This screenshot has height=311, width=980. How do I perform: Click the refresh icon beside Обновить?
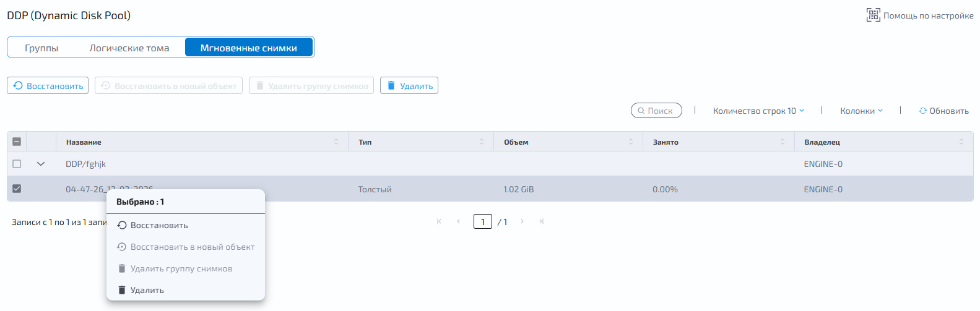tap(923, 111)
